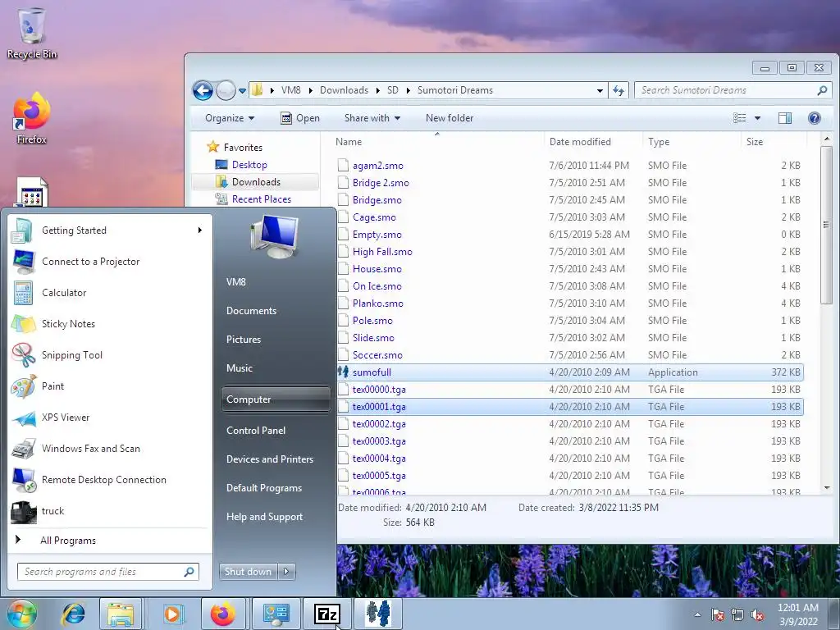Click the Explorer back arrow button
The height and width of the screenshot is (630, 840).
[203, 90]
